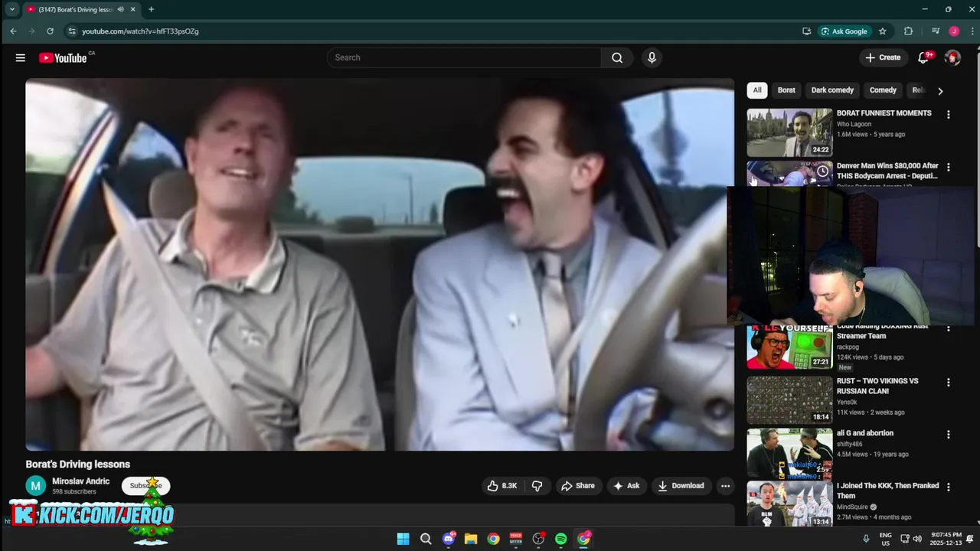Image resolution: width=980 pixels, height=551 pixels.
Task: Select the Dark comedy filter chip
Action: point(832,90)
